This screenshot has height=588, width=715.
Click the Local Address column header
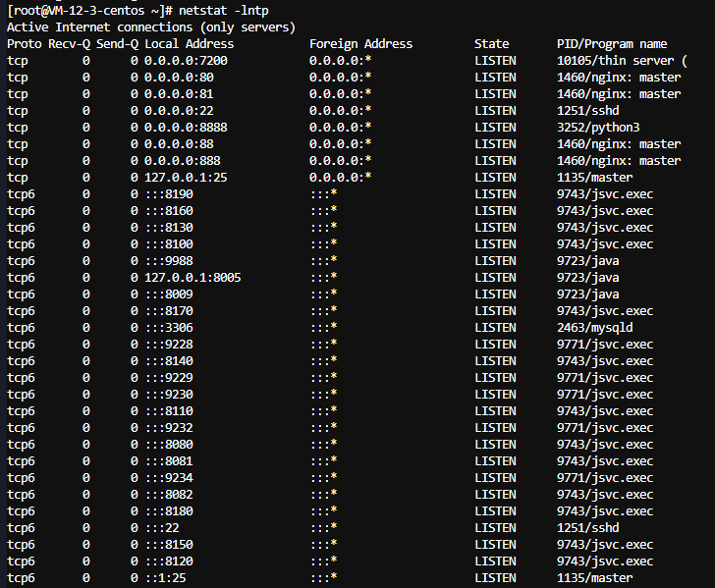[189, 43]
